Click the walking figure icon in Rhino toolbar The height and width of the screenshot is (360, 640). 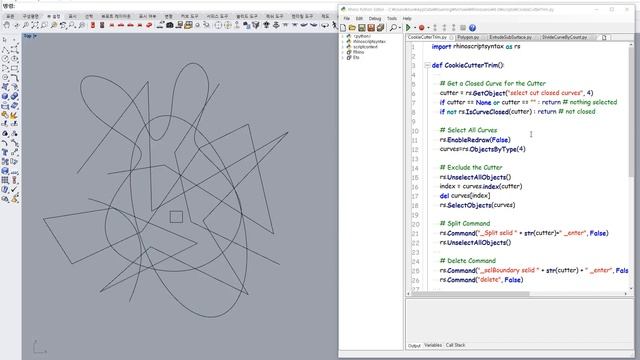point(335,25)
